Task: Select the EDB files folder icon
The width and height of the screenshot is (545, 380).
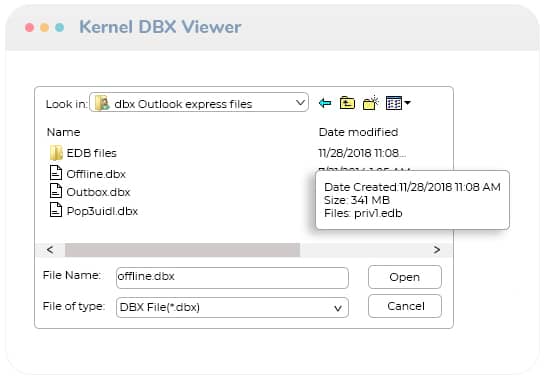Action: click(x=56, y=153)
